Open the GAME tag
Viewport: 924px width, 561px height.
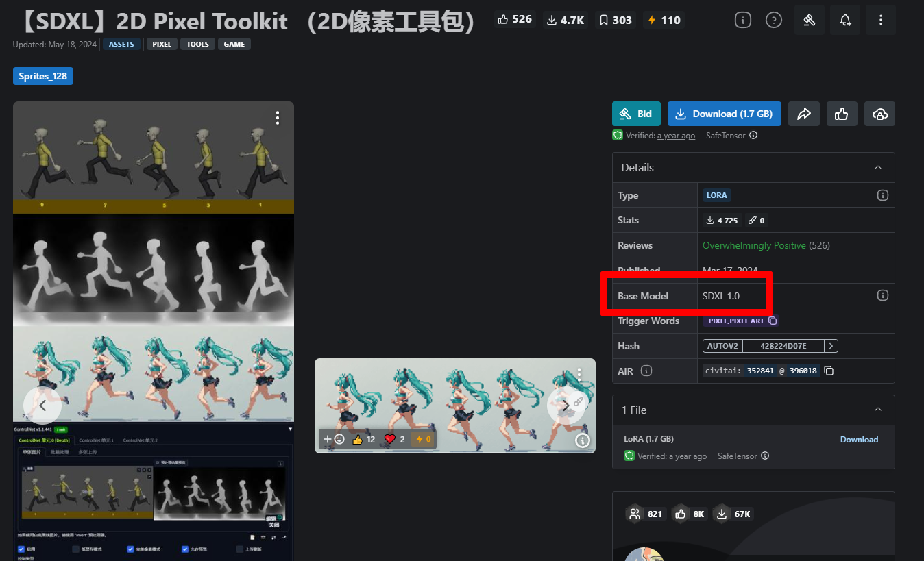click(x=234, y=44)
